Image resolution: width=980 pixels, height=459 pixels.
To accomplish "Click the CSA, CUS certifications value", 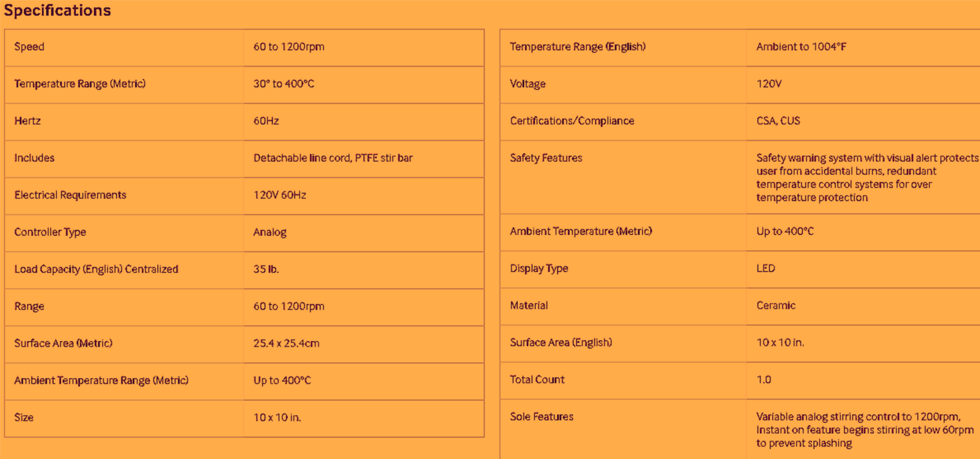I will click(778, 121).
